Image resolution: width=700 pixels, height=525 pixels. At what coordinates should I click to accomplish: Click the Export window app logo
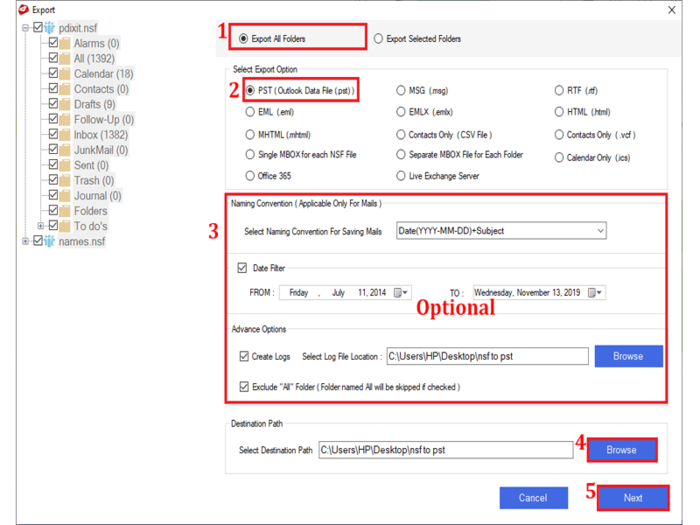pyautogui.click(x=24, y=9)
